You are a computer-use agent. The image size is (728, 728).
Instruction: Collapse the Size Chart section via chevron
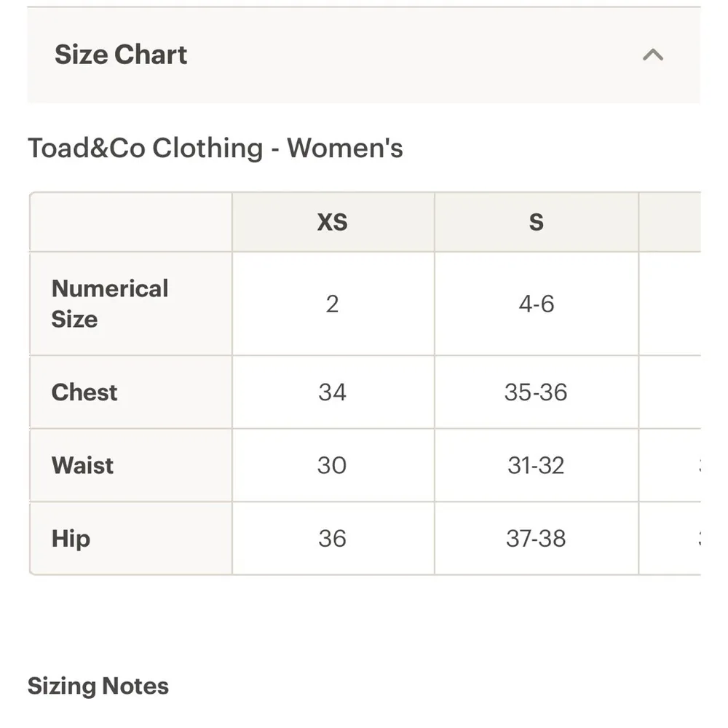click(653, 55)
